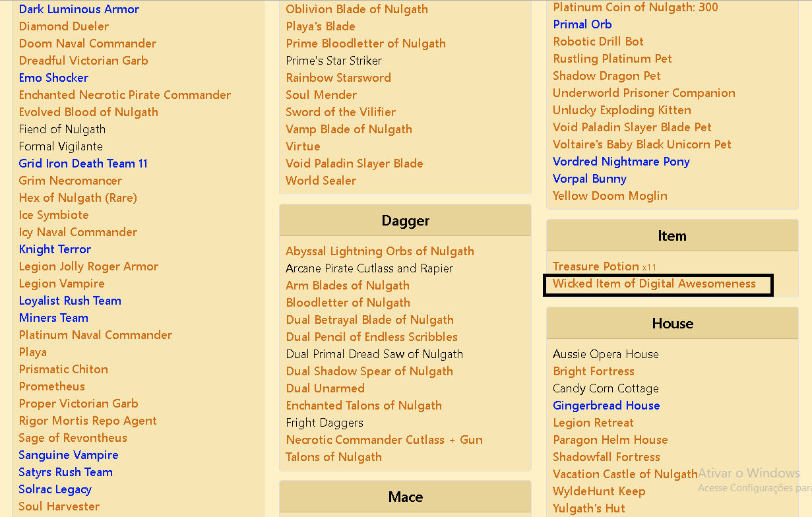Open the Solrac Legacy link

tap(55, 489)
